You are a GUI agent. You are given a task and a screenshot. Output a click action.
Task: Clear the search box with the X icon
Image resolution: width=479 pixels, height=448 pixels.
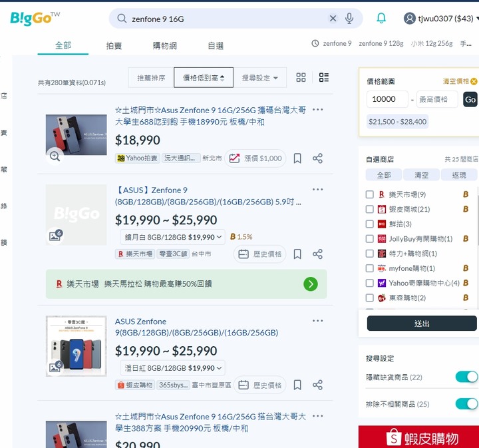click(333, 19)
